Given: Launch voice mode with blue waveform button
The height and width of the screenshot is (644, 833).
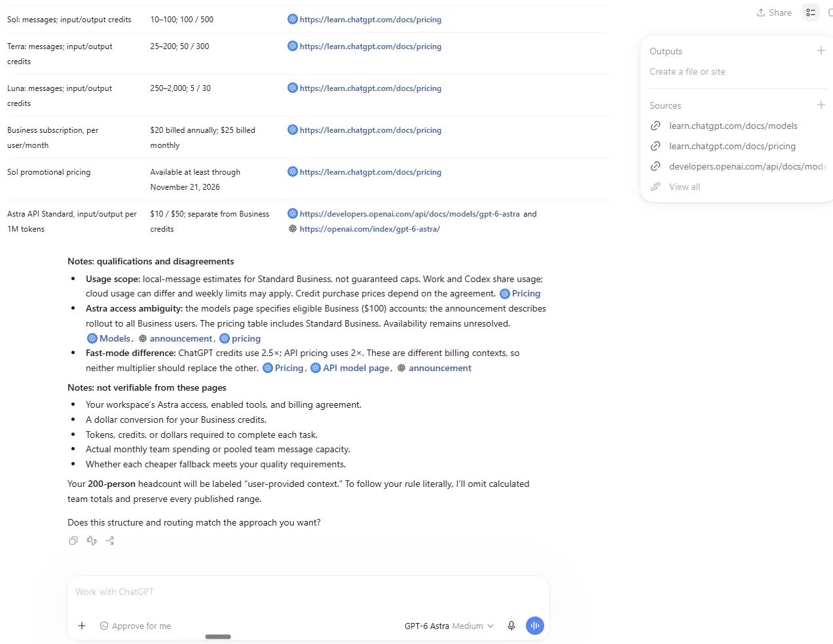Looking at the screenshot, I should click(535, 626).
